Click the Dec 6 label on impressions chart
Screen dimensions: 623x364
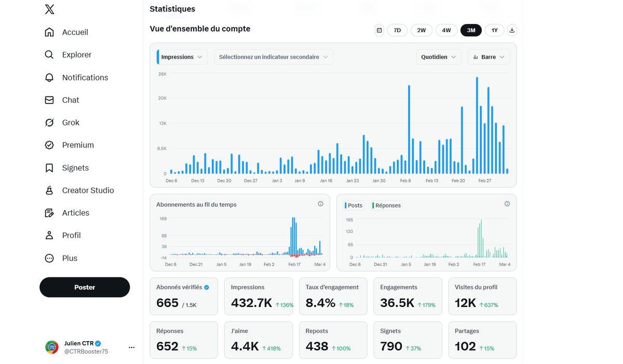click(x=171, y=180)
